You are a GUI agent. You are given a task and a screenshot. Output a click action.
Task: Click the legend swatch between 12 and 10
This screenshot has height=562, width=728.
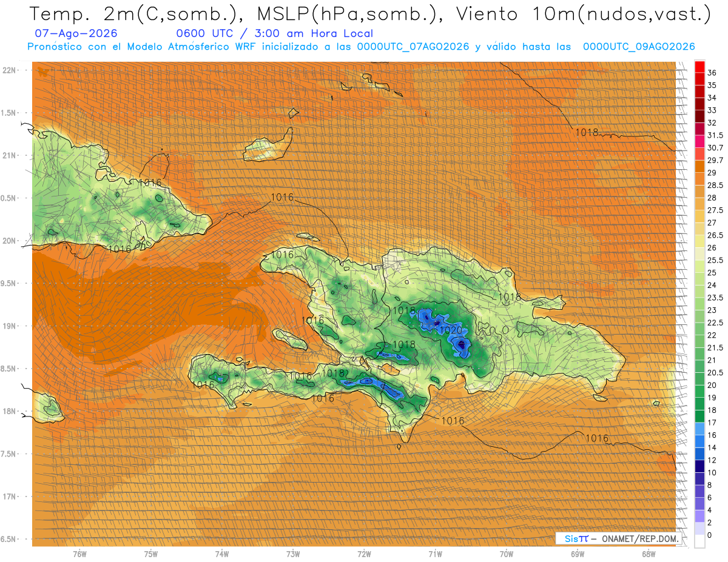tap(699, 466)
